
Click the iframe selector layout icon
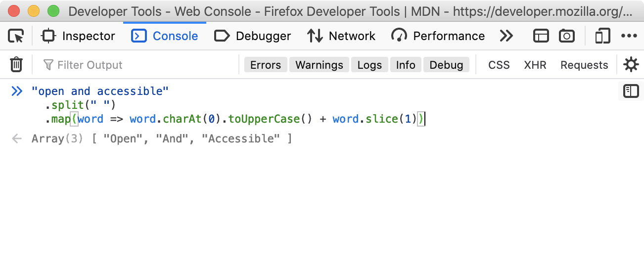pyautogui.click(x=541, y=36)
